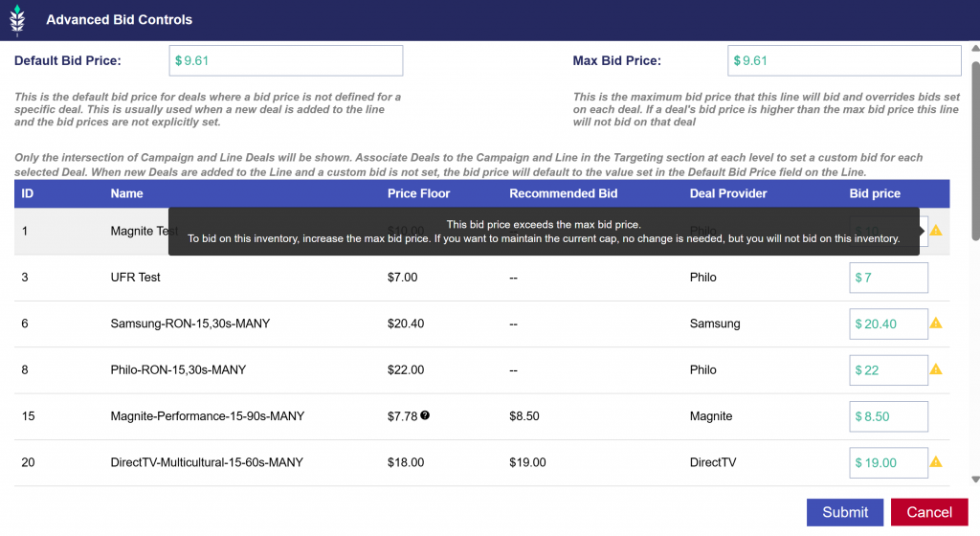Click warning icon on Magnite Test row
Screen dimensions: 980x536
(936, 231)
